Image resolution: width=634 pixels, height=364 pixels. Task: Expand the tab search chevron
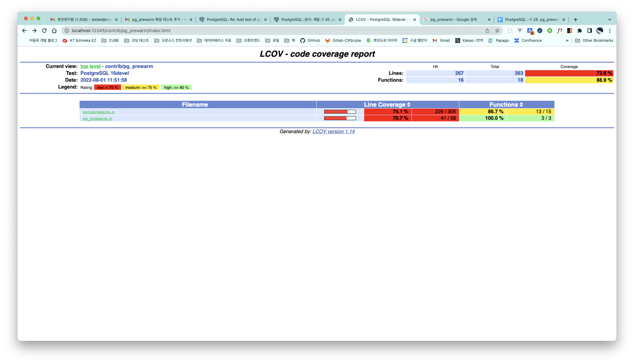click(x=610, y=19)
